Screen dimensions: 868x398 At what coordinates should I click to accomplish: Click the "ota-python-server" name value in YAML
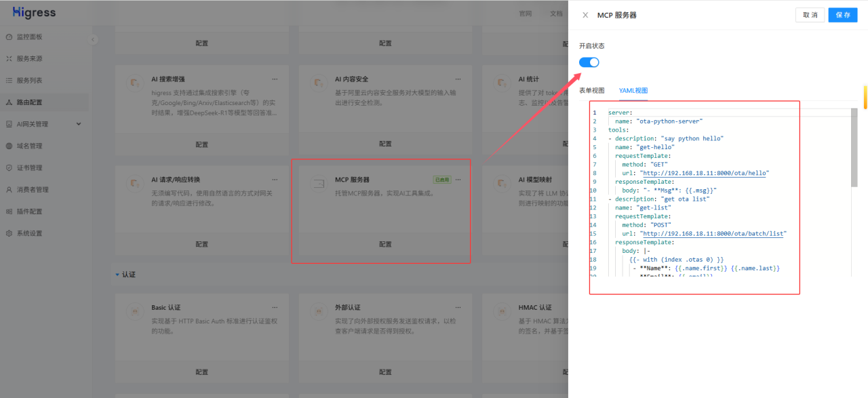click(669, 121)
